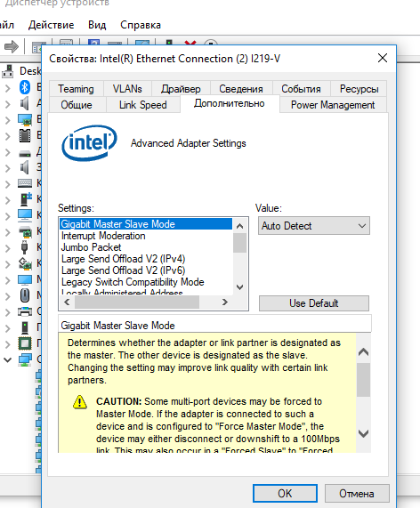Select the black tower device icon above processor
This screenshot has height=508, width=420.
click(25, 327)
